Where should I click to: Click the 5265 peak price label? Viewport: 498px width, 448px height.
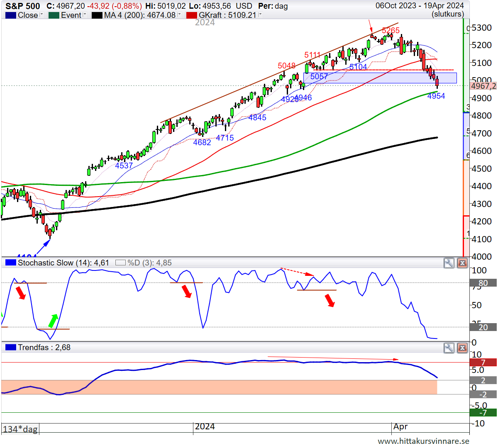pos(391,30)
